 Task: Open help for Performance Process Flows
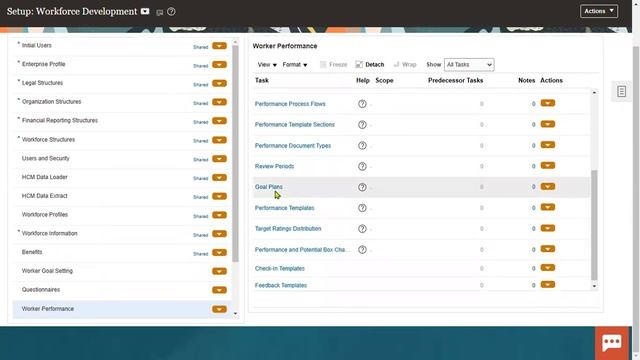(362, 104)
